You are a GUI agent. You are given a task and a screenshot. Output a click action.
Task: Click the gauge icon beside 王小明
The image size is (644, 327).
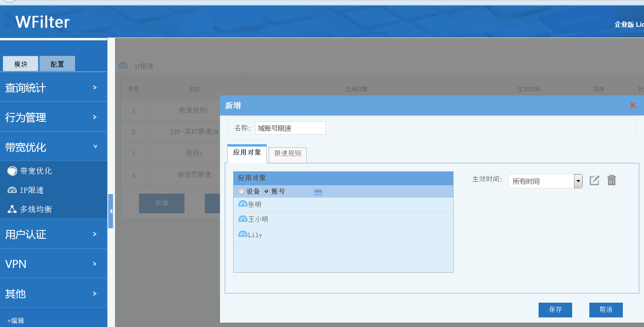tap(242, 219)
